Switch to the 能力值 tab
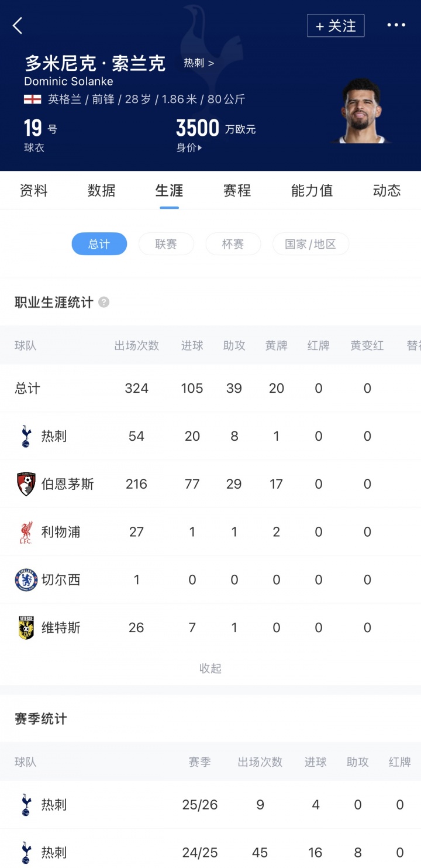Viewport: 421px width, 868px height. tap(312, 190)
